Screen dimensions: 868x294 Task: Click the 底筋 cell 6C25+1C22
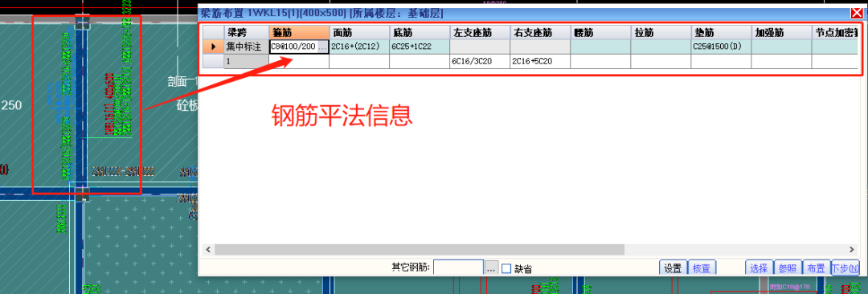point(420,47)
